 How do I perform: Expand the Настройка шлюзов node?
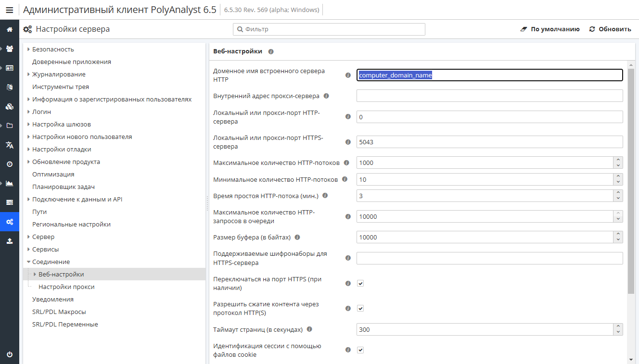pyautogui.click(x=29, y=124)
